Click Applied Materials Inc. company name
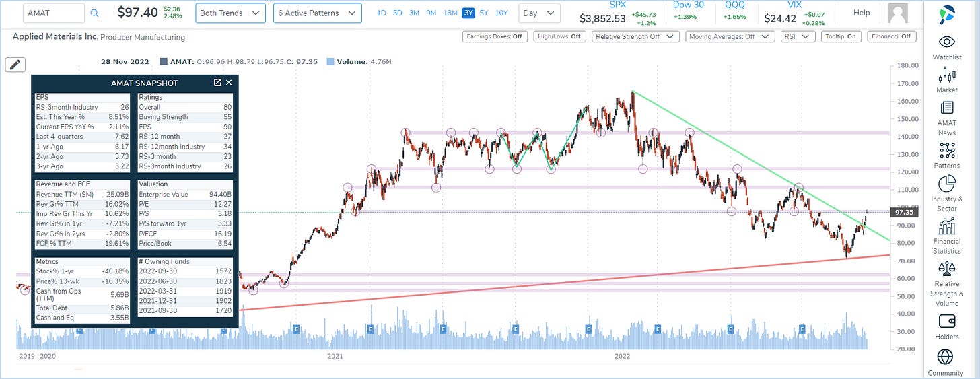The image size is (980, 379). 56,37
